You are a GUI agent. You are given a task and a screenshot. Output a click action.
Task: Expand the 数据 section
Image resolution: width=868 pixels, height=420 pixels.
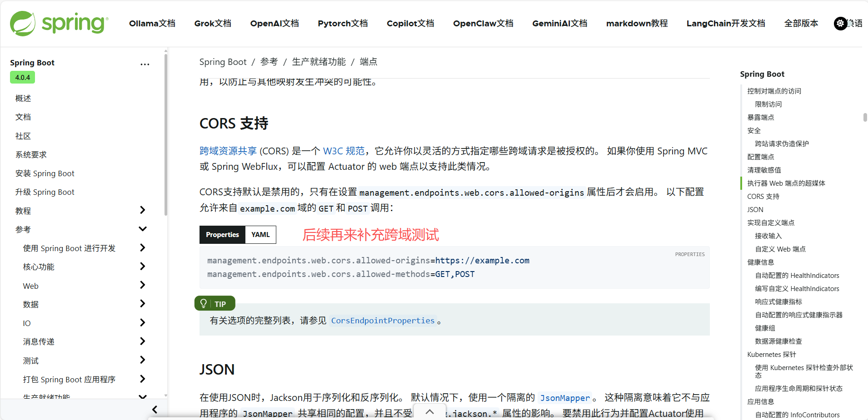[x=143, y=303]
